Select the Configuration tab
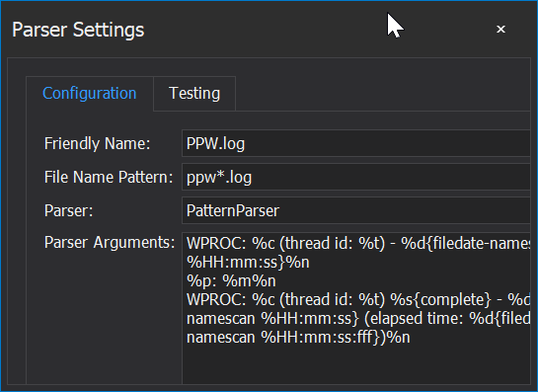Screen dimensions: 538x392 point(90,94)
